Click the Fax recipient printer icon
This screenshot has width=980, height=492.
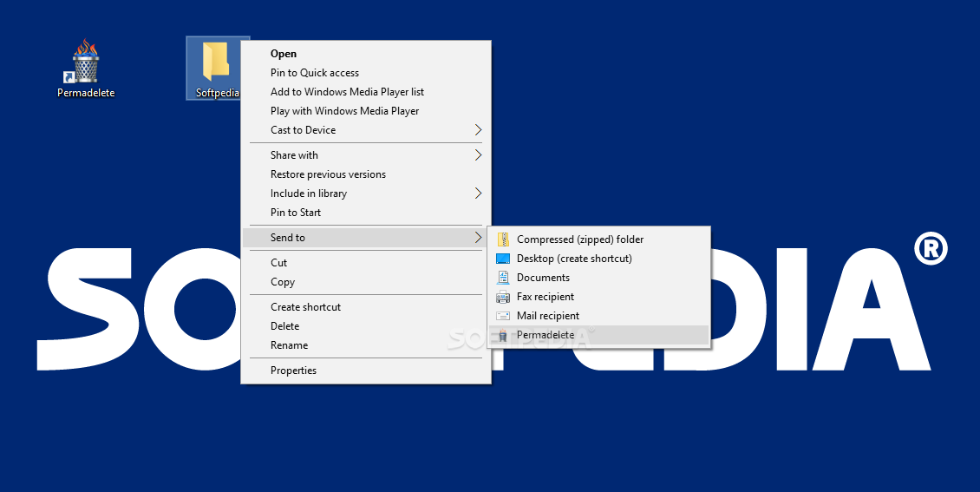point(503,297)
